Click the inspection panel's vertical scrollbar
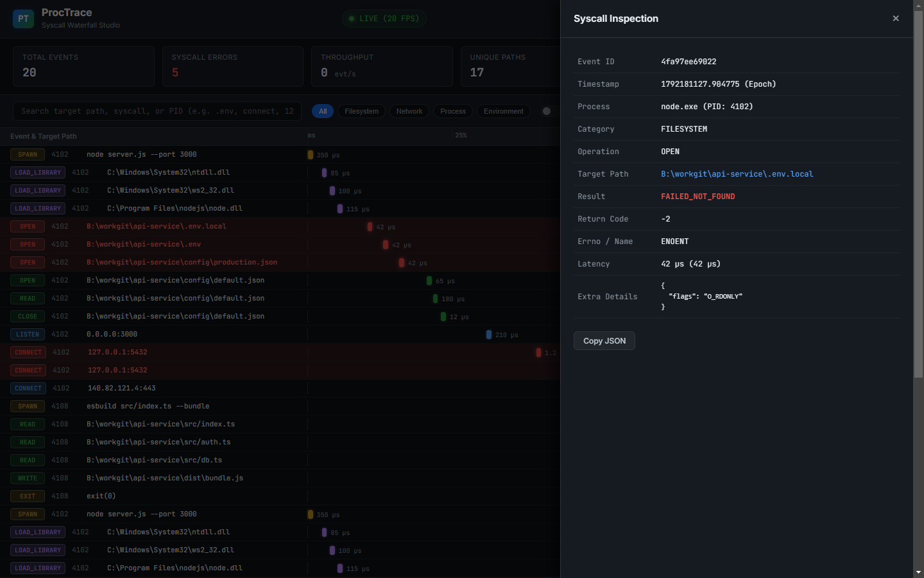The image size is (924, 578). pos(918,193)
